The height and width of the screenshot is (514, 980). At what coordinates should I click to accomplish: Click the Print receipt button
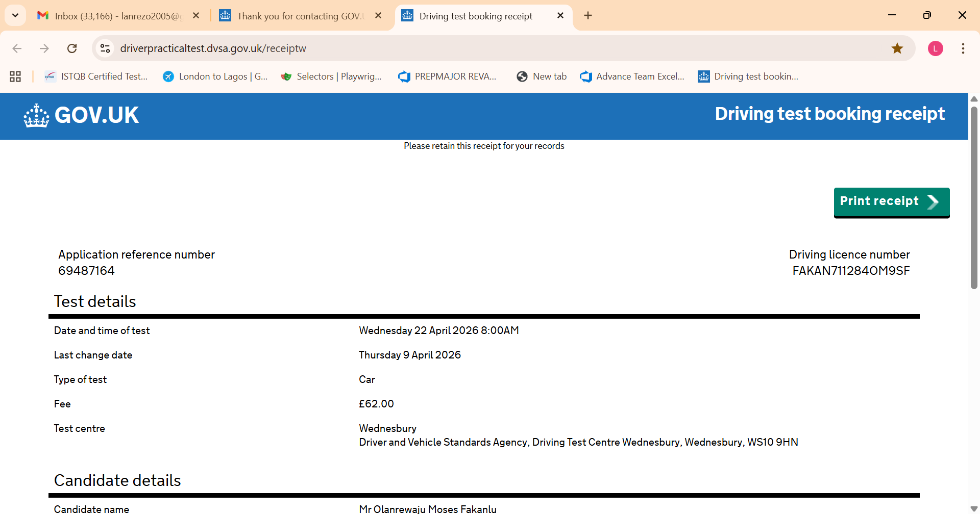tap(891, 202)
